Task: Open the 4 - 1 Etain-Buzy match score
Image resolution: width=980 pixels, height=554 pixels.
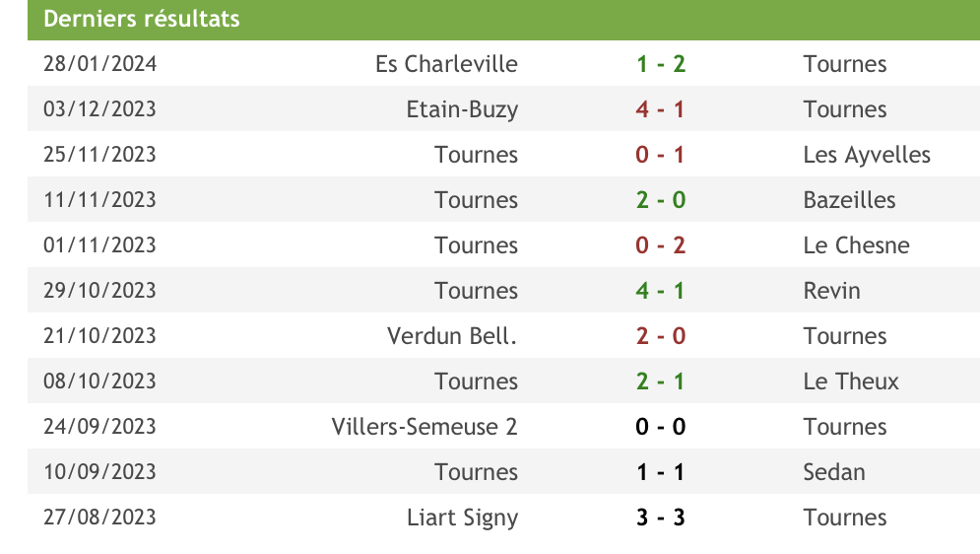Action: [x=661, y=109]
